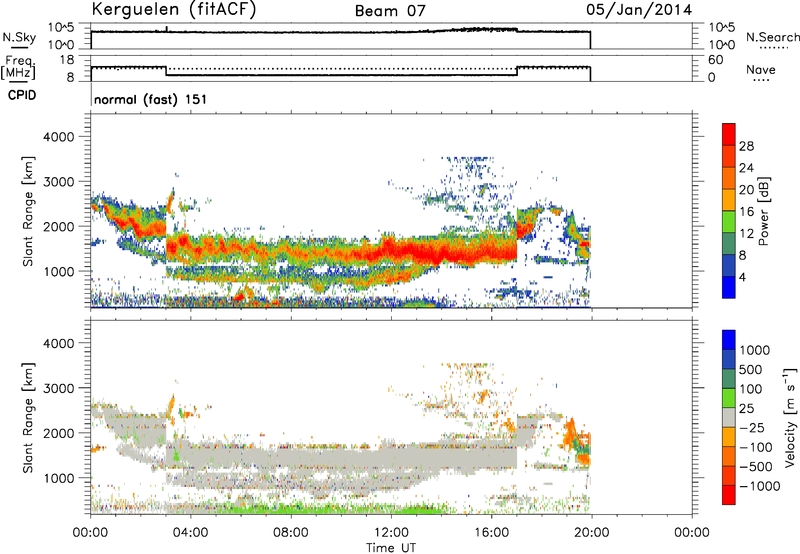The image size is (800, 554).
Task: Click the 'Time UT' axis label
Action: (391, 548)
